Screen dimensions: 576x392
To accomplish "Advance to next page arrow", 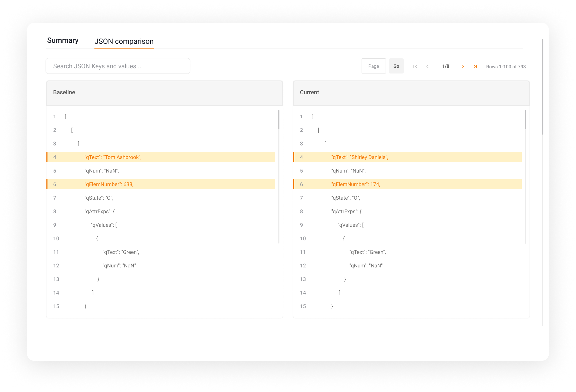I will pyautogui.click(x=463, y=66).
